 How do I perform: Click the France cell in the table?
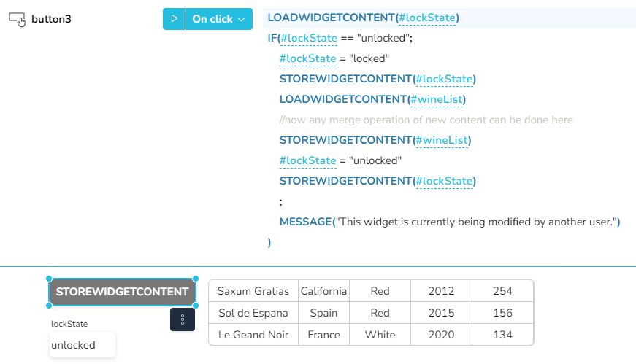323,335
